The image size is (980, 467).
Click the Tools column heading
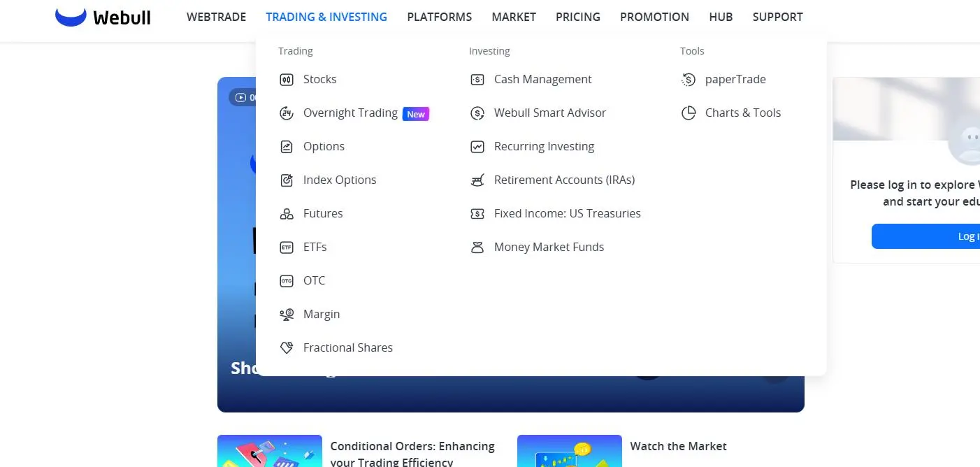point(692,51)
